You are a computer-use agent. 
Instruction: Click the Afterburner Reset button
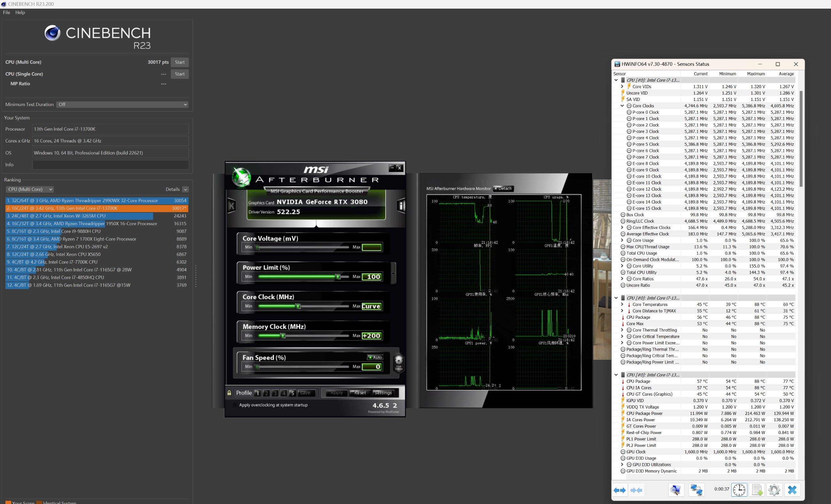[x=360, y=393]
